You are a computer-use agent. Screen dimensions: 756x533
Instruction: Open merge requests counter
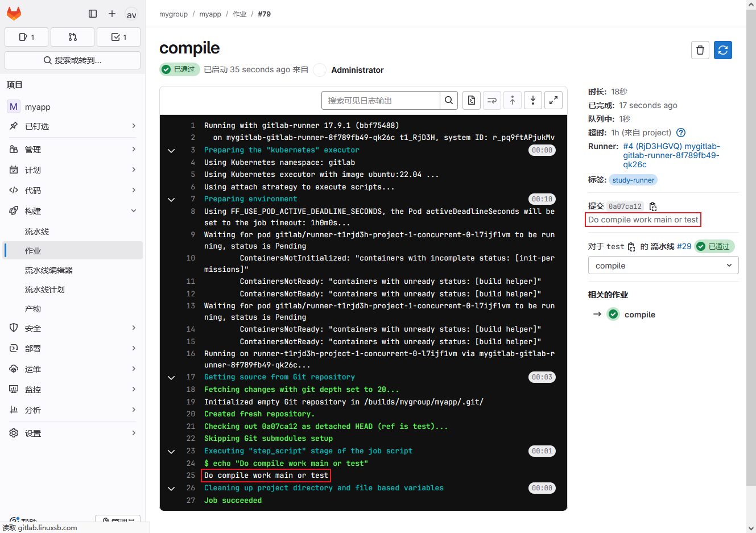(x=72, y=37)
